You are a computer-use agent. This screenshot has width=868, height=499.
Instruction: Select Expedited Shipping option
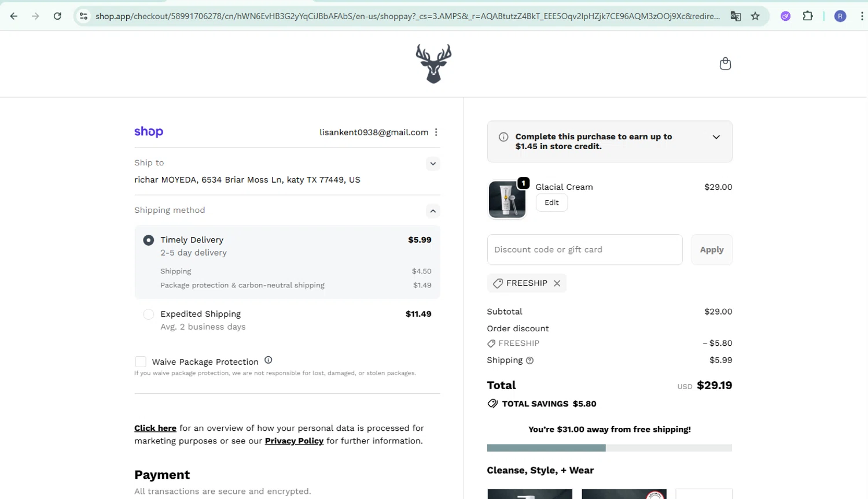coord(149,314)
